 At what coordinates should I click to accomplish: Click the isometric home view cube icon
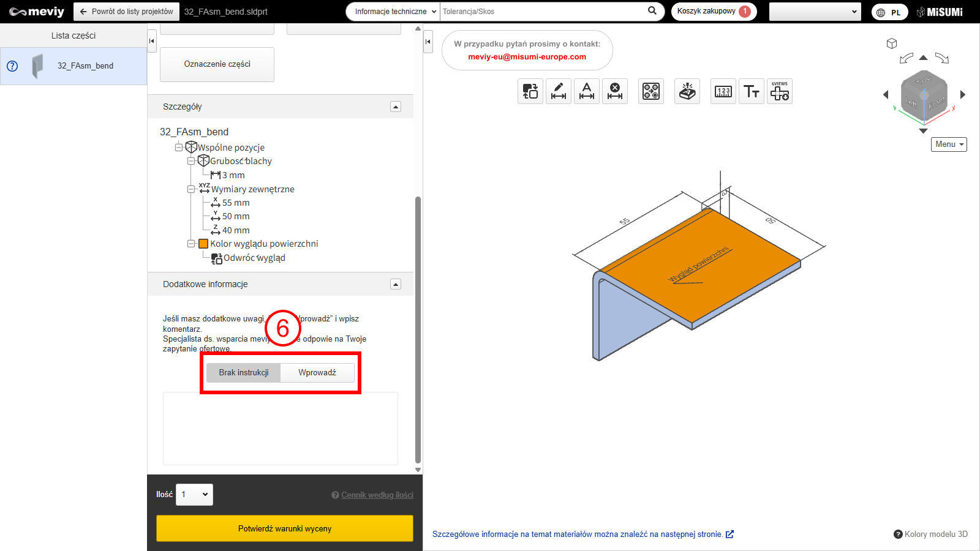point(892,43)
